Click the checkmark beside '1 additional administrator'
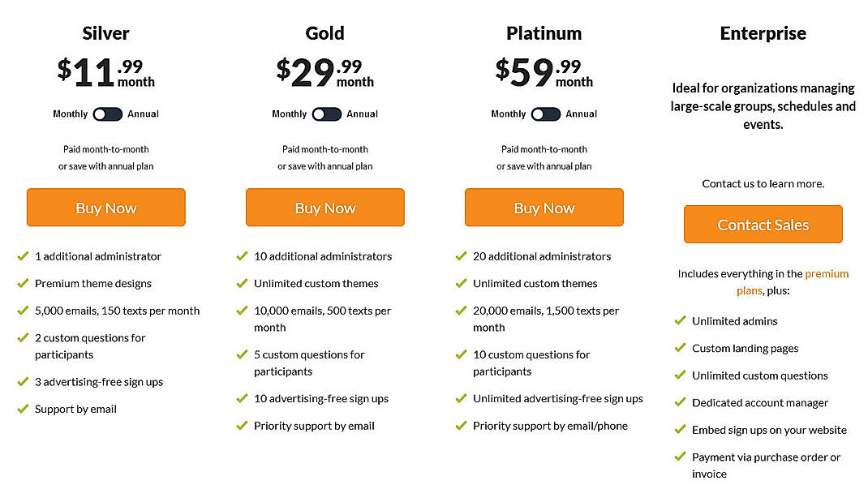The image size is (868, 502). pos(23,256)
